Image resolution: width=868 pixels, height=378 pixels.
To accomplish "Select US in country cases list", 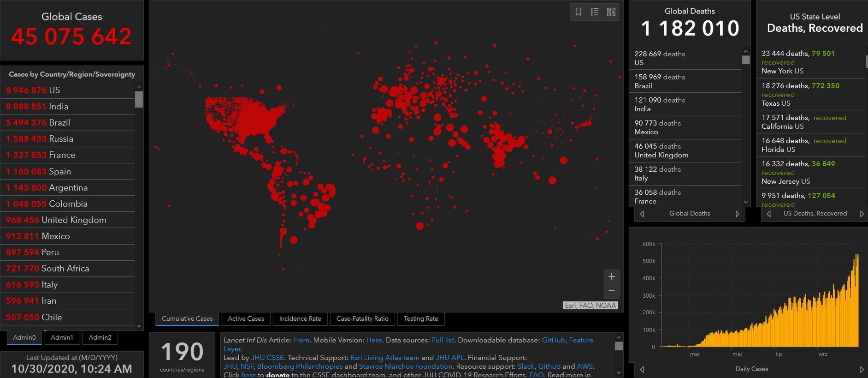I will [67, 90].
